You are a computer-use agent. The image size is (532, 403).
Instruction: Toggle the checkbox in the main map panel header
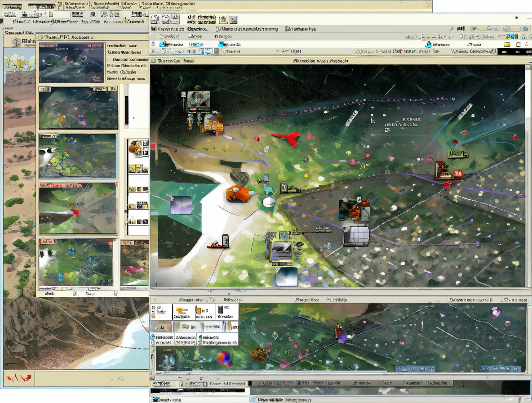[153, 61]
